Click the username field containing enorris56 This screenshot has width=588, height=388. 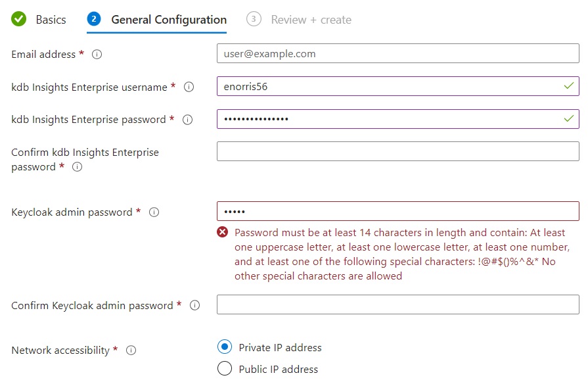(398, 86)
